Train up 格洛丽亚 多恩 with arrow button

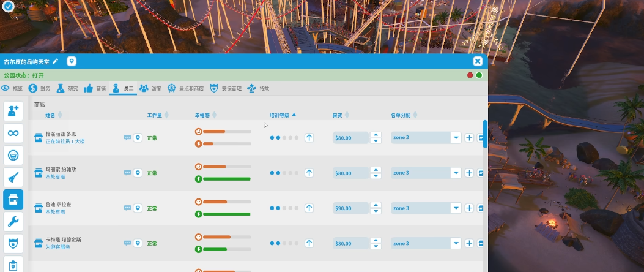click(309, 138)
